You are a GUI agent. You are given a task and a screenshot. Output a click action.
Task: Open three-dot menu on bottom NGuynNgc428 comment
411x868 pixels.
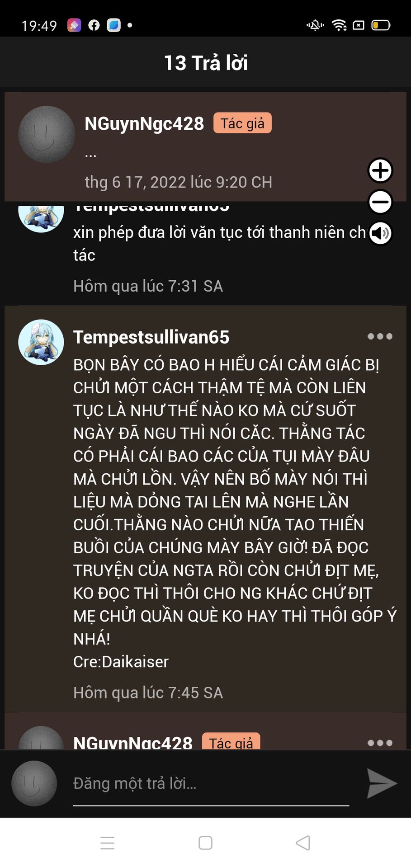click(x=380, y=743)
